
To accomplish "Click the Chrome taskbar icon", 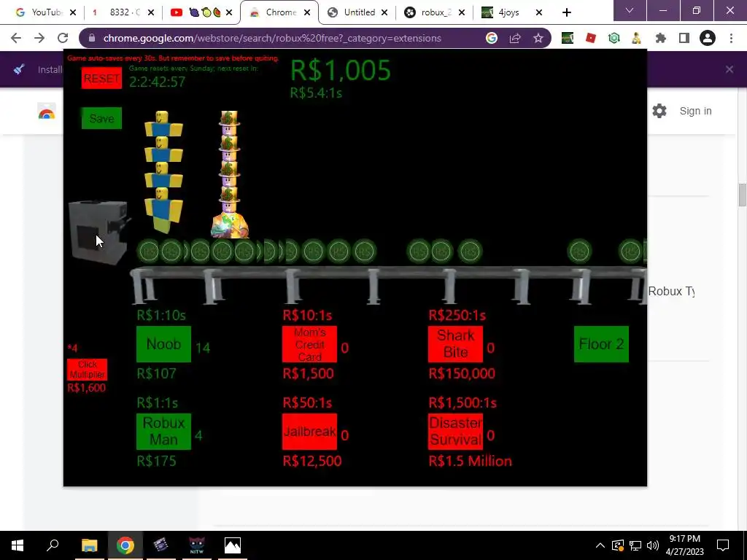I will 125,545.
